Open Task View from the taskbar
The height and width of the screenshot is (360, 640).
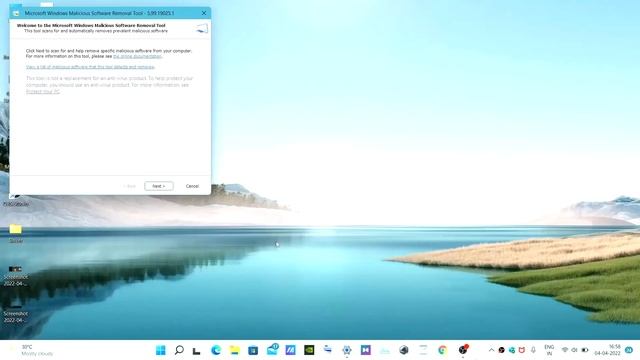[197, 350]
